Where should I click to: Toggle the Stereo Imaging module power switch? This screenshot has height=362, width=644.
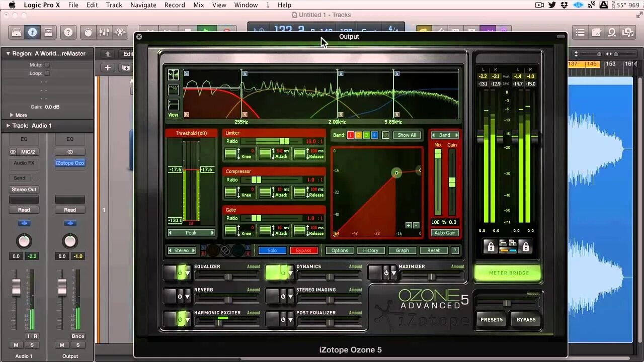click(282, 297)
